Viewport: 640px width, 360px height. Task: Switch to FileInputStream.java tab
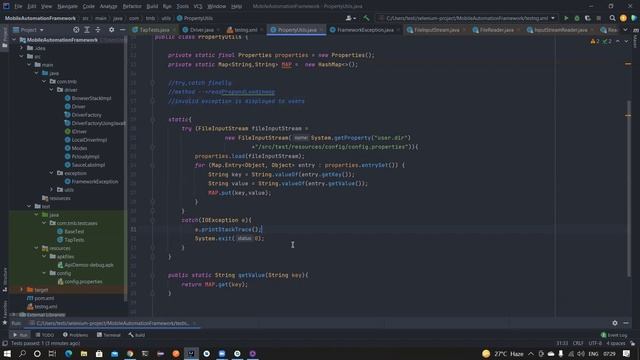coord(436,30)
